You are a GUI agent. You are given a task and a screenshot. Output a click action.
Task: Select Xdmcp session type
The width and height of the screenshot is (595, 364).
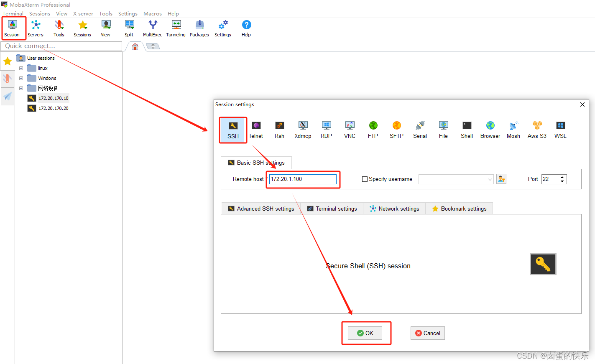point(303,130)
